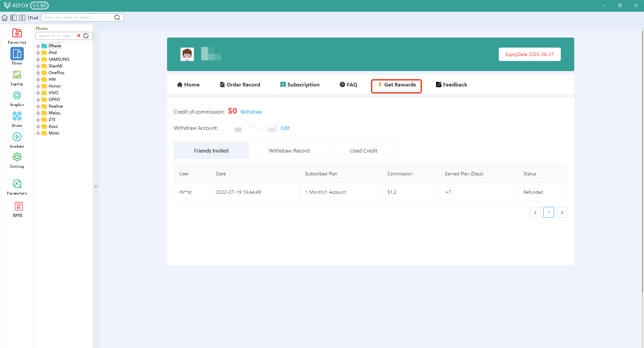Image resolution: width=644 pixels, height=348 pixels.
Task: Select the Favorites section in the sidebar
Action: (17, 34)
